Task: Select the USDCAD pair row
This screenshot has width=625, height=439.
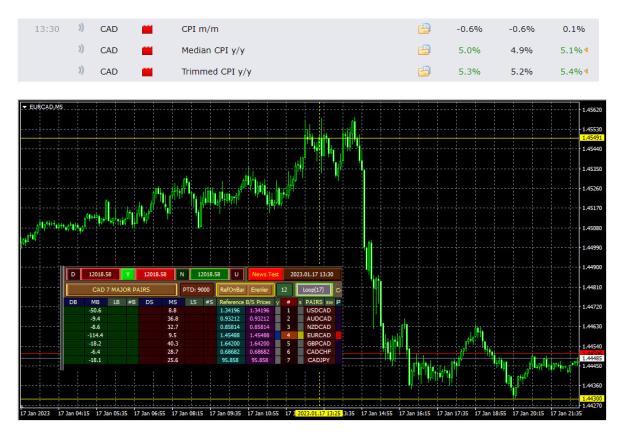Action: 319,310
